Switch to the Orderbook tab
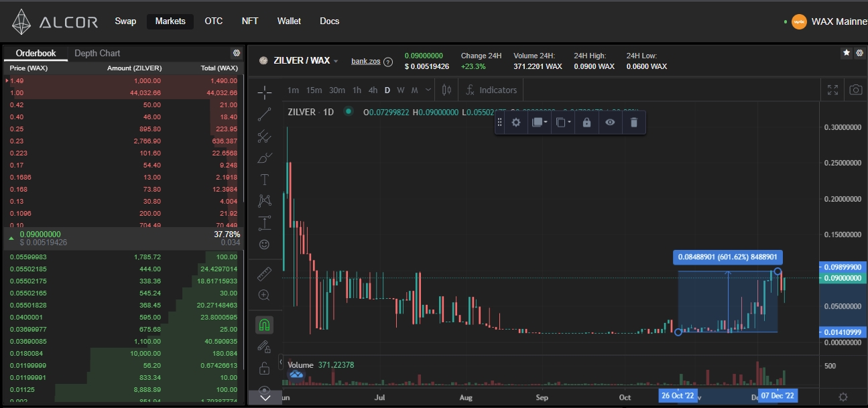The width and height of the screenshot is (868, 408). click(36, 53)
